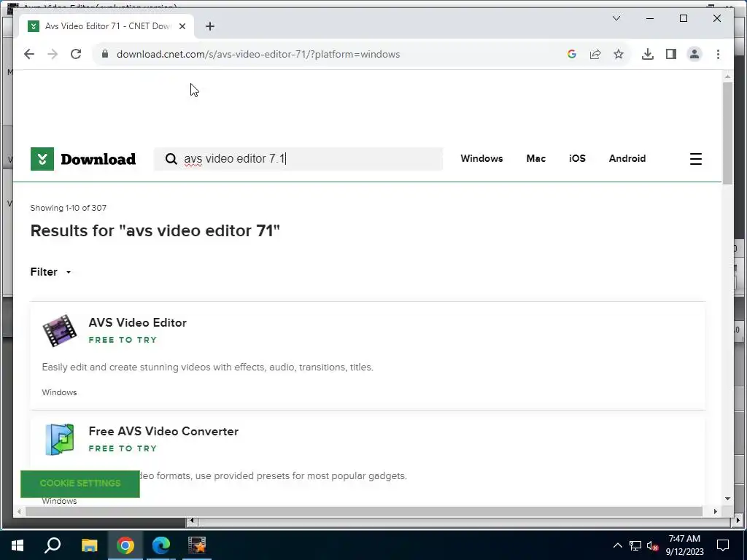
Task: Open Chrome three-dot menu
Action: tap(718, 54)
